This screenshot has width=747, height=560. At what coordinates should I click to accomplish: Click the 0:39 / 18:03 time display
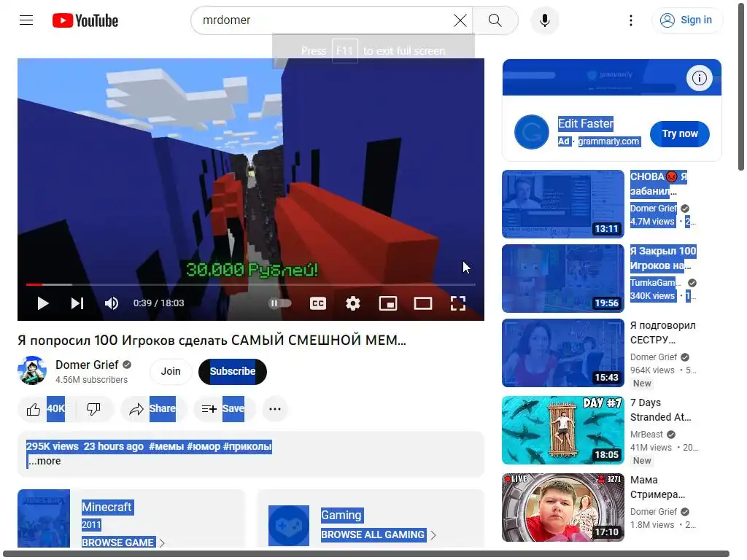coord(158,303)
